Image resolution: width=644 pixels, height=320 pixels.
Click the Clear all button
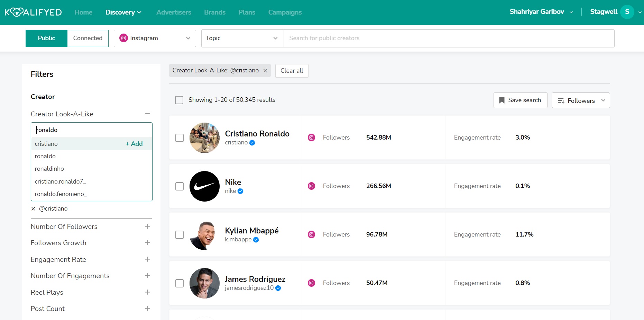coord(292,71)
